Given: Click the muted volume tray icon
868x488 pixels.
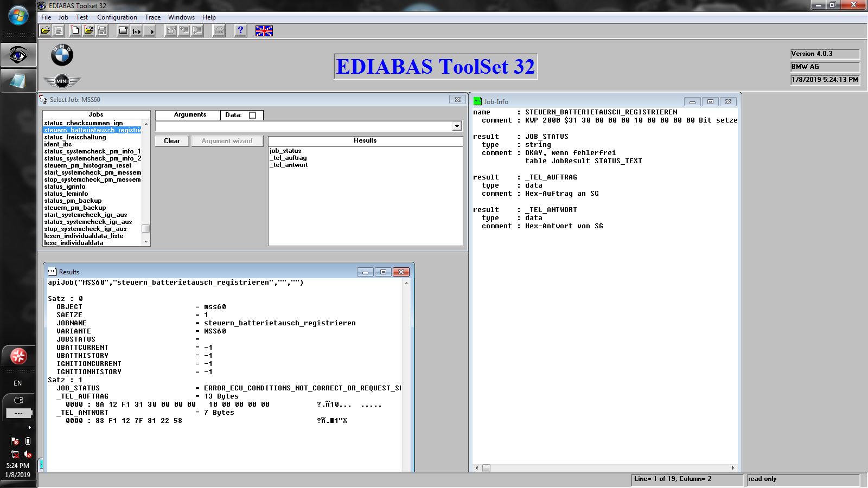Looking at the screenshot, I should coord(28,454).
